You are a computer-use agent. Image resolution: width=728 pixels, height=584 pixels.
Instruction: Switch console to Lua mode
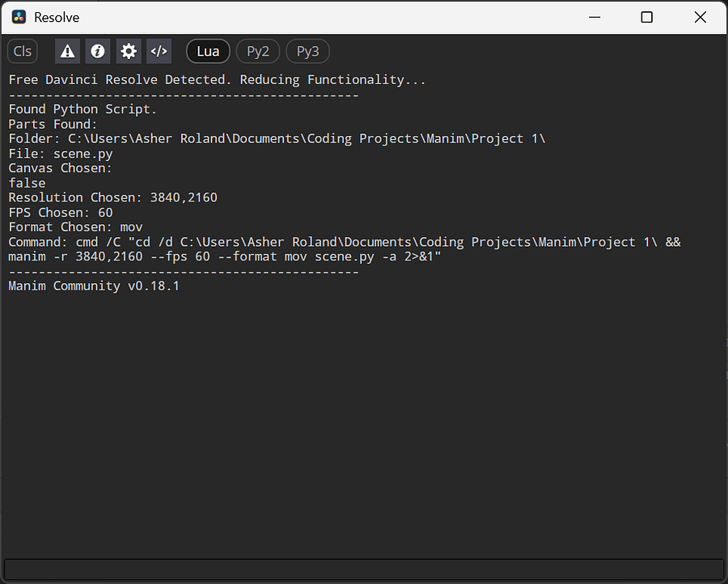[x=208, y=51]
